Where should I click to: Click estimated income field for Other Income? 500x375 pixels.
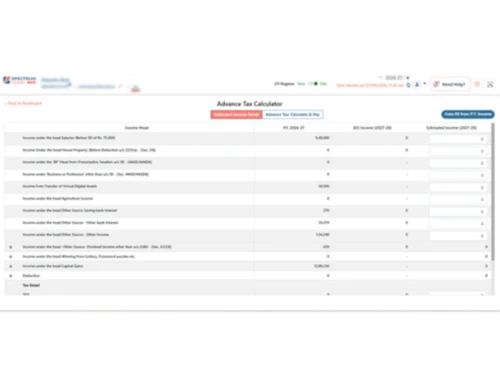[x=457, y=236]
